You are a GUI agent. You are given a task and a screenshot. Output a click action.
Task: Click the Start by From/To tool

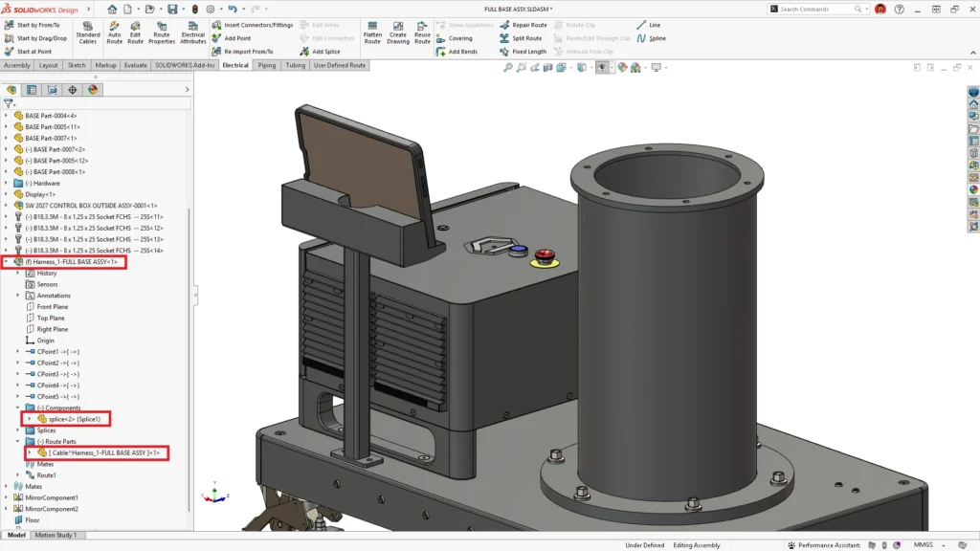(32, 25)
